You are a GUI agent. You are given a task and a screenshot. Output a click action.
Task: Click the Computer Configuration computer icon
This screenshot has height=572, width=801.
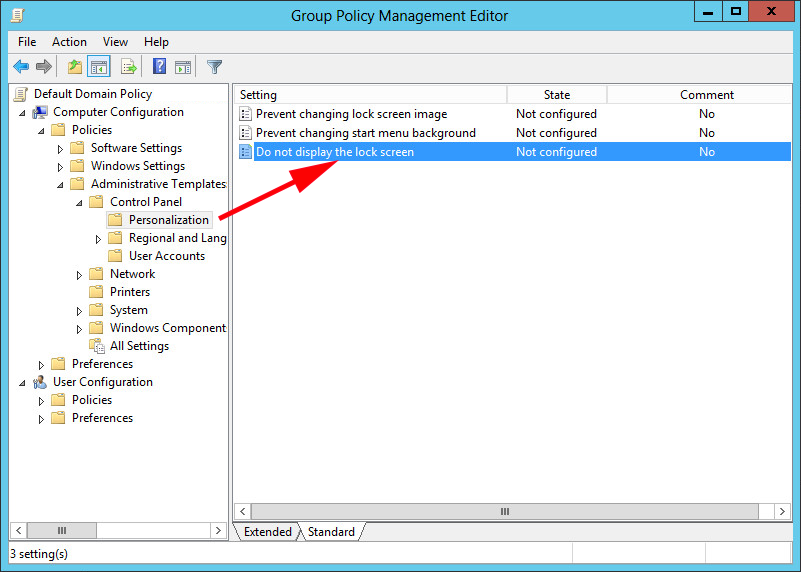(x=40, y=112)
